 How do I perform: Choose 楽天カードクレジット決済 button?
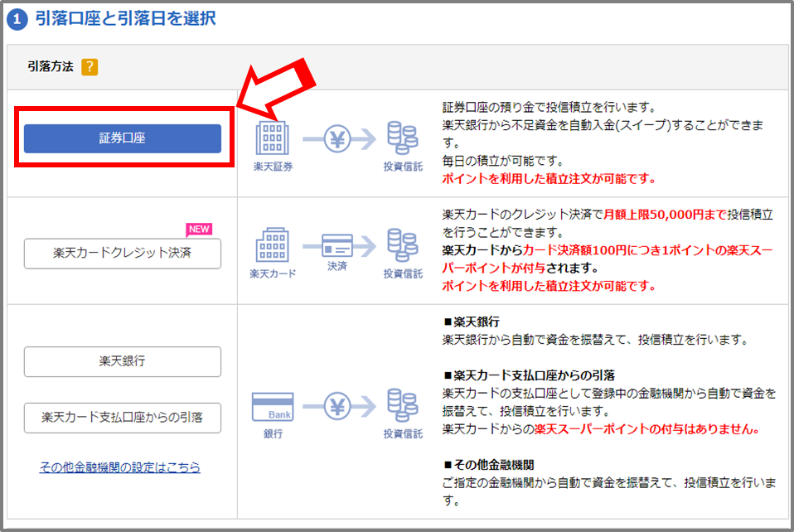123,253
